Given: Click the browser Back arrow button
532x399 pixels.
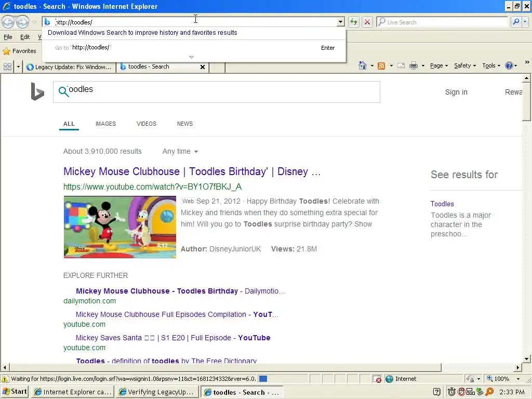Looking at the screenshot, I should (8, 22).
